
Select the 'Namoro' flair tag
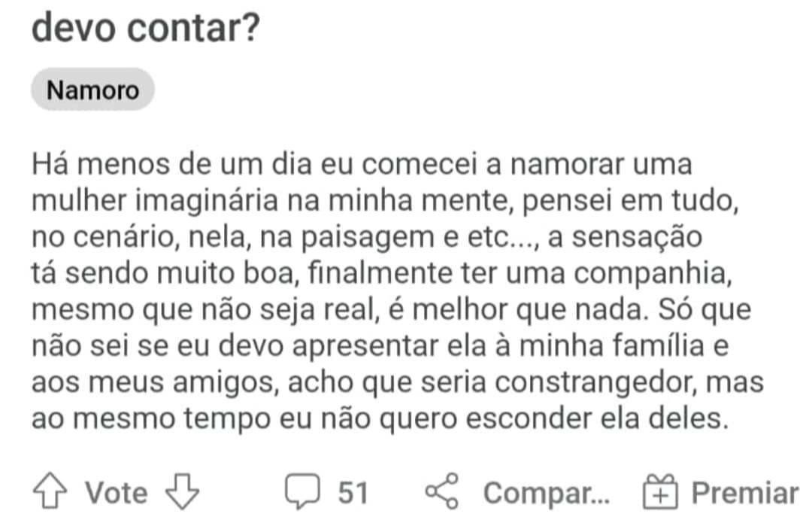tap(92, 90)
